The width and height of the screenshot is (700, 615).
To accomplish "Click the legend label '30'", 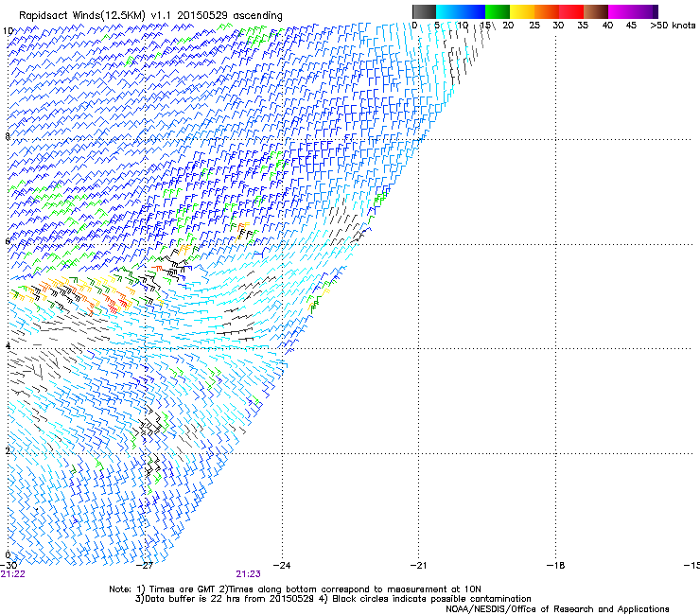I will (558, 26).
